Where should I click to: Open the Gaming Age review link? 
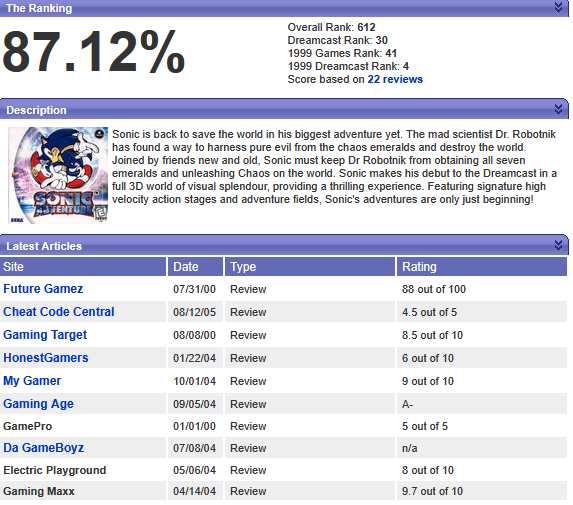point(38,404)
